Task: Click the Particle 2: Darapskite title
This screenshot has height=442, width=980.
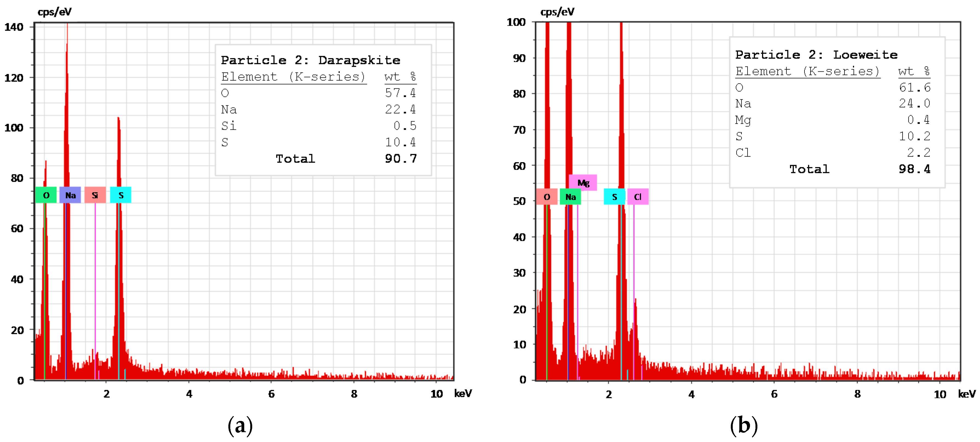Action: pyautogui.click(x=311, y=60)
